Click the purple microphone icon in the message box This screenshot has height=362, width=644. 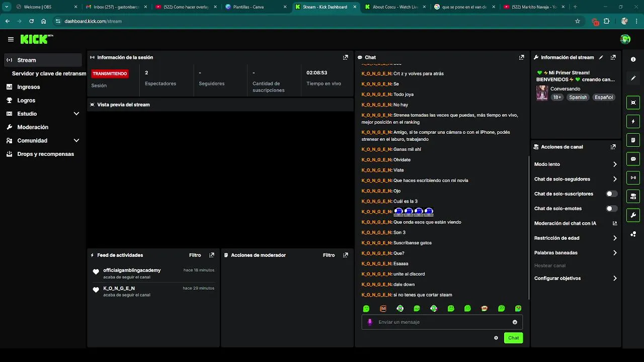coord(370,322)
